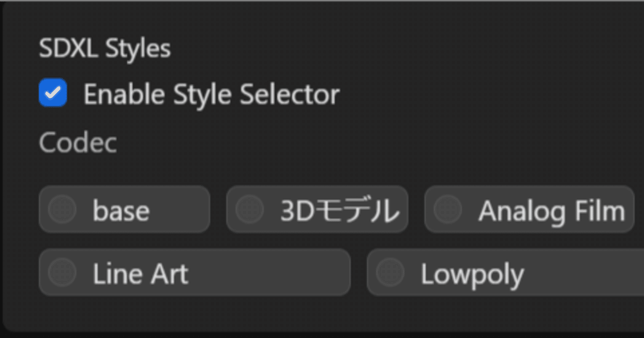Screen dimensions: 644x338
Task: Pick the Line Art style option
Action: 194,273
